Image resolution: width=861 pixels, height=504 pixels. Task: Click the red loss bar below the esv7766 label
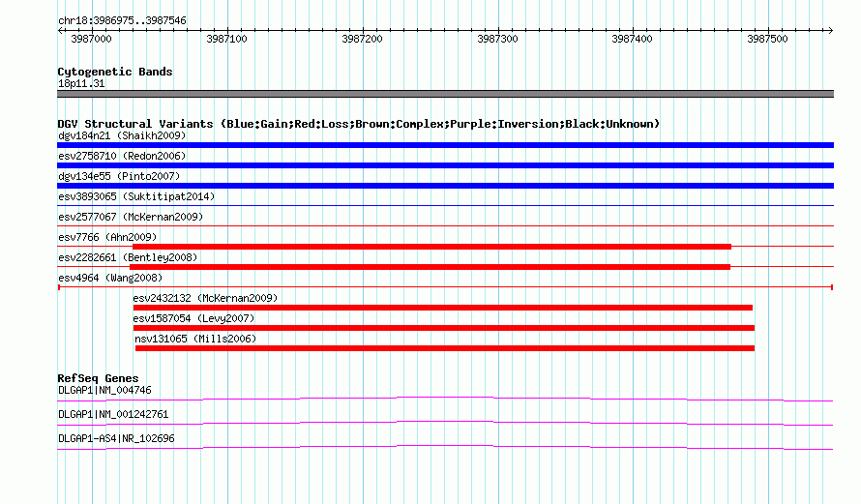click(x=431, y=247)
